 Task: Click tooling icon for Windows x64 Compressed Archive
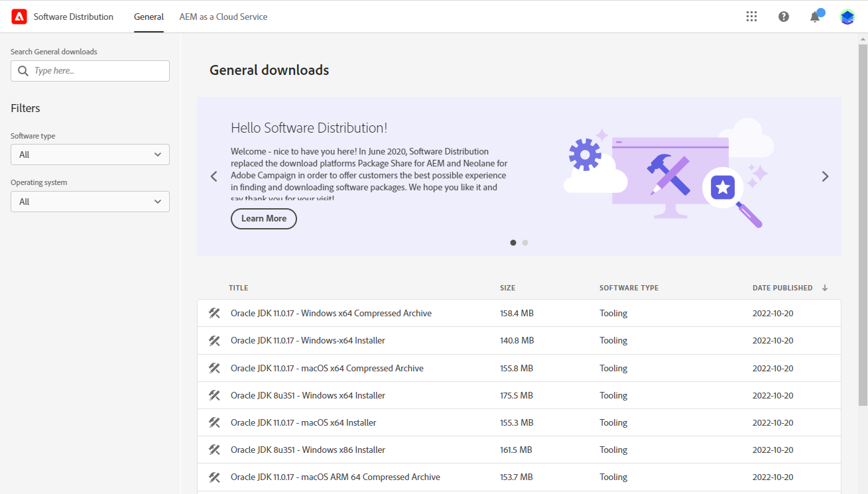pos(214,313)
